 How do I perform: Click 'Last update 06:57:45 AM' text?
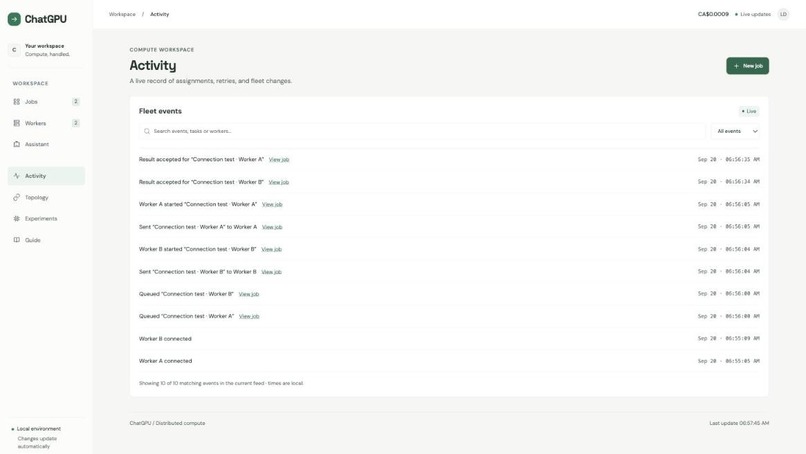[739, 423]
